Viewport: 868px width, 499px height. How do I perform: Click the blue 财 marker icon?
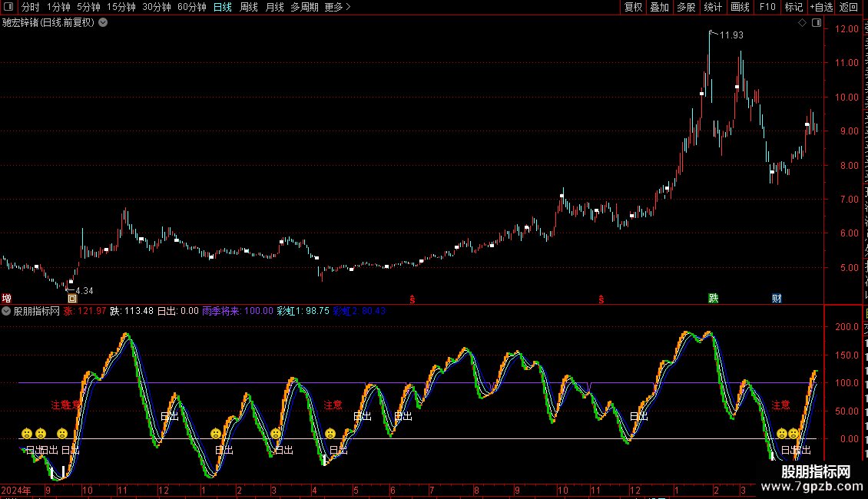777,298
